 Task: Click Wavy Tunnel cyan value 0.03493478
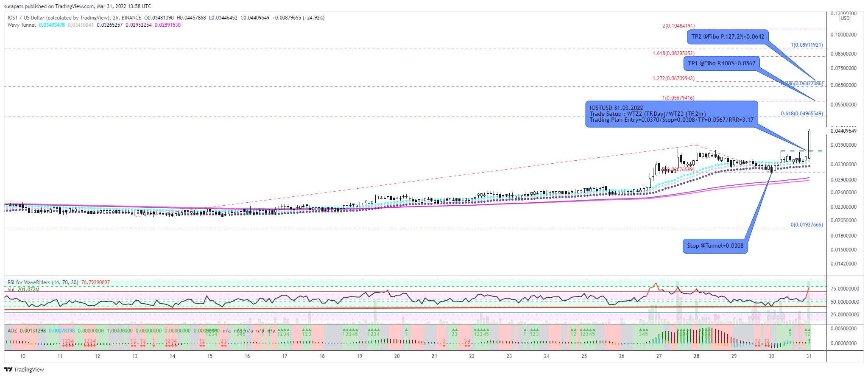[x=52, y=25]
